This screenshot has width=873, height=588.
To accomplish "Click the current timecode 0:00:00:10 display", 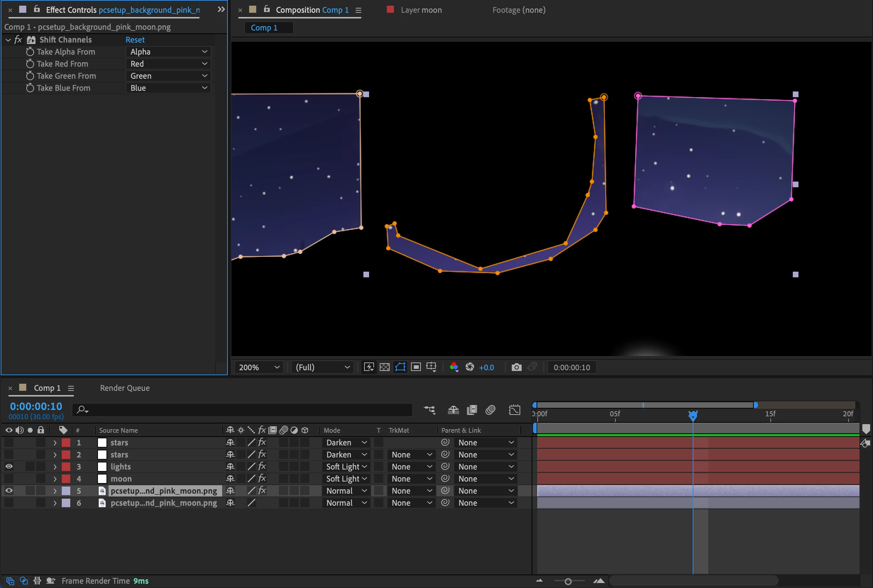I will [36, 406].
